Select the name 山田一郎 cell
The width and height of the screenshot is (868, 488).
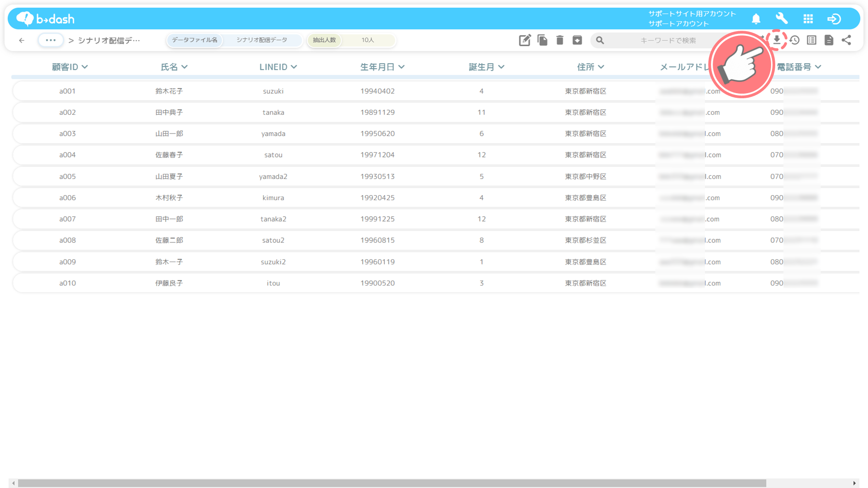(169, 134)
